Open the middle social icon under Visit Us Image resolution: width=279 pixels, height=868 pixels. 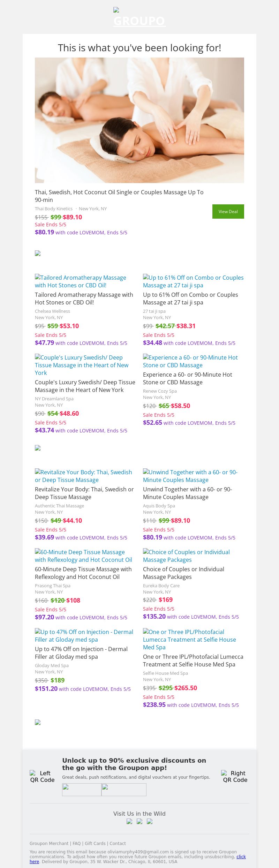(139, 821)
